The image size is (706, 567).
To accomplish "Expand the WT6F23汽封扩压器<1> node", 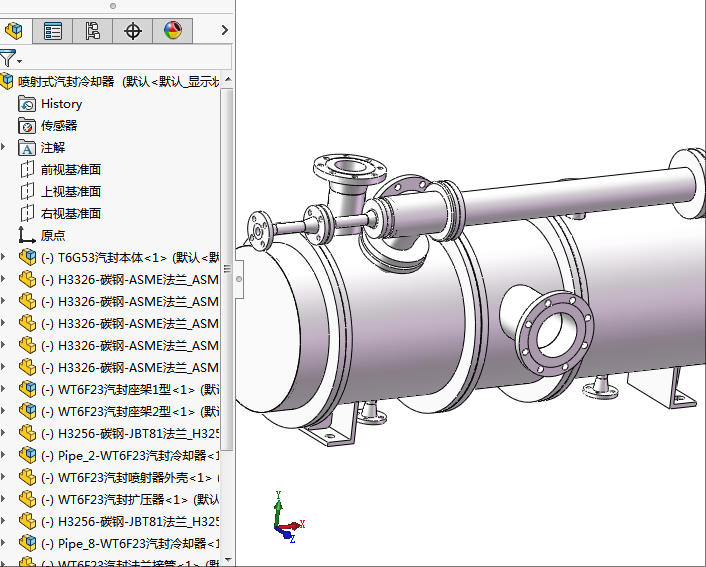I will click(3, 499).
